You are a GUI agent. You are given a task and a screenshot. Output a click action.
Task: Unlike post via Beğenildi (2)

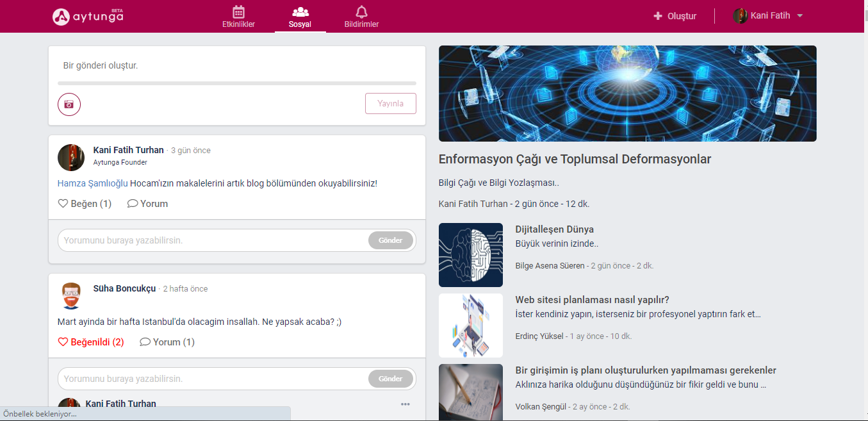coord(91,342)
